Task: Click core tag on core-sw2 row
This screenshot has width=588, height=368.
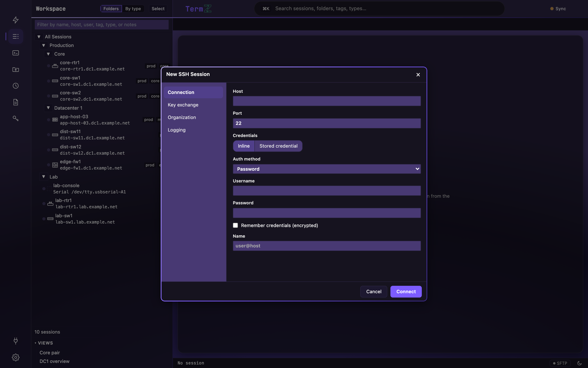Action: point(155,96)
